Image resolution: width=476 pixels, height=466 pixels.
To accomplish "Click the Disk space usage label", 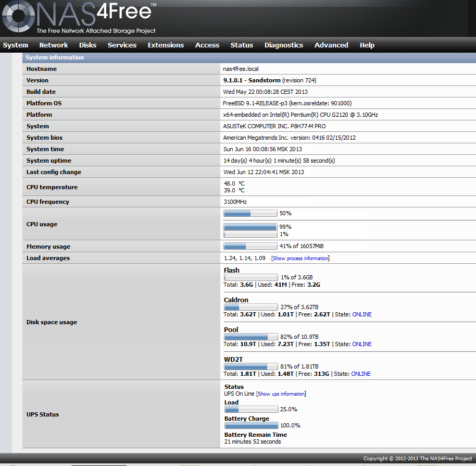I will (x=52, y=322).
